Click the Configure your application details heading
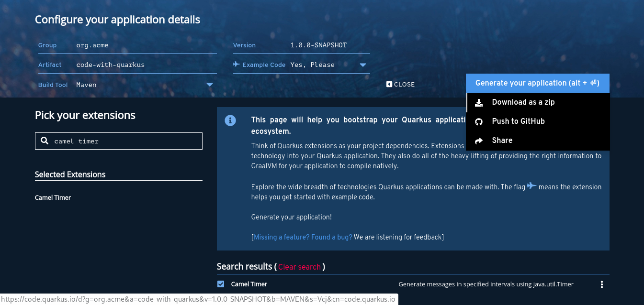 click(117, 20)
